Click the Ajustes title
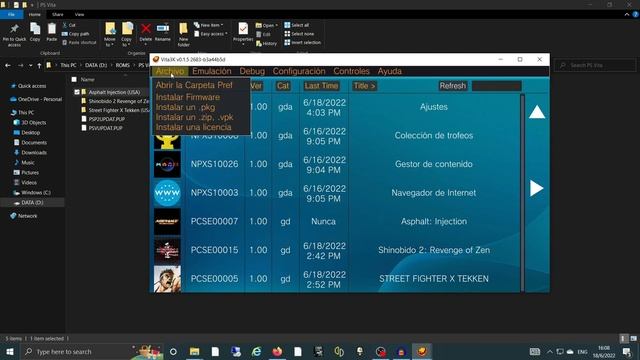Screen dimensions: 640x360 pyautogui.click(x=433, y=107)
